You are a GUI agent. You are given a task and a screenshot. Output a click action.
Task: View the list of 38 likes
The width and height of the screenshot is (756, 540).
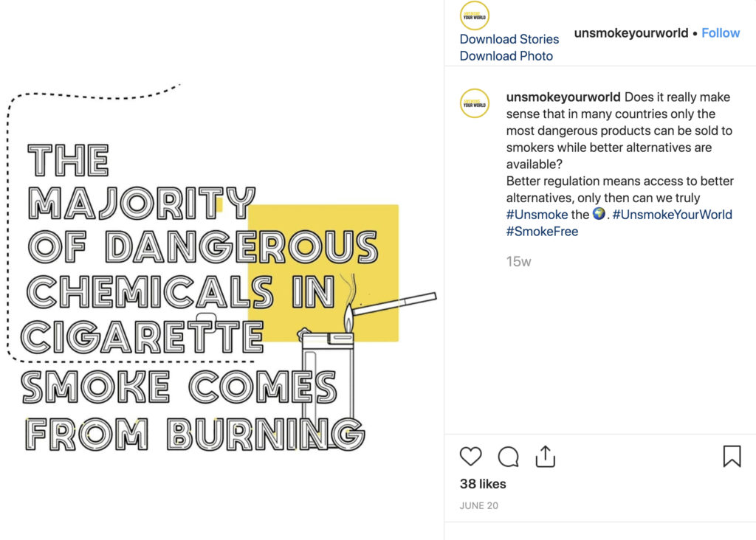coord(483,484)
